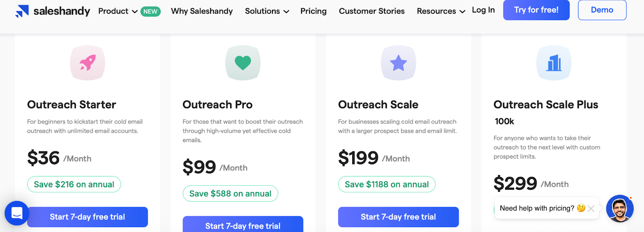
Task: Start the Outreach Starter 7-day free trial
Action: pyautogui.click(x=87, y=217)
